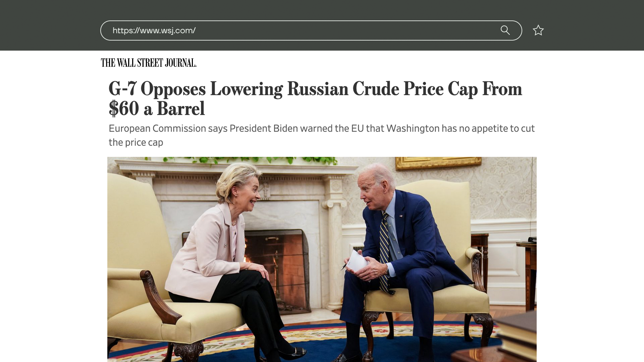Click the black telephone on side table
This screenshot has width=644, height=362.
point(532,239)
